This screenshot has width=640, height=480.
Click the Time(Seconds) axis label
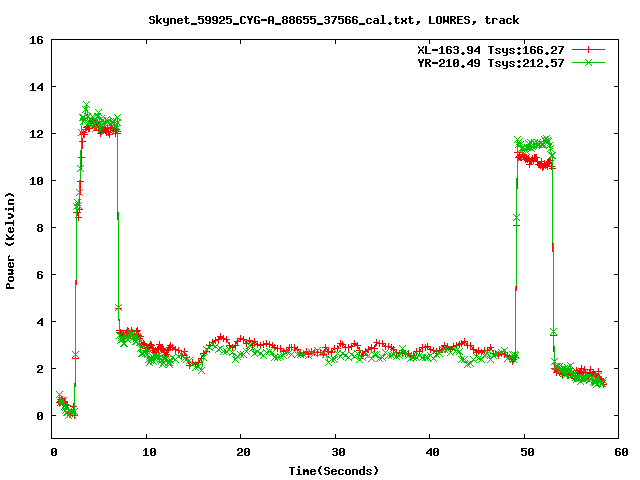[x=333, y=471]
